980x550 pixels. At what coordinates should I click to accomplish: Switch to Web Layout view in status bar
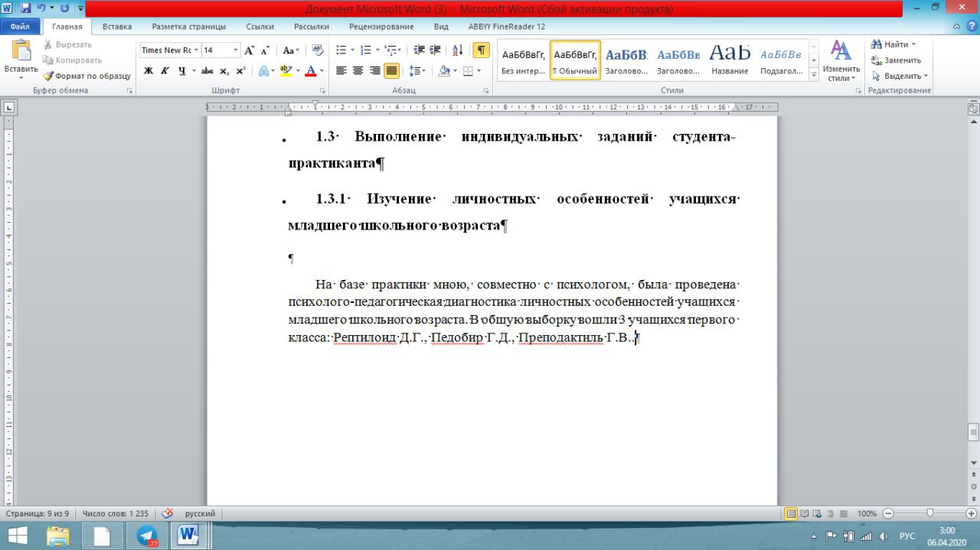click(x=818, y=514)
